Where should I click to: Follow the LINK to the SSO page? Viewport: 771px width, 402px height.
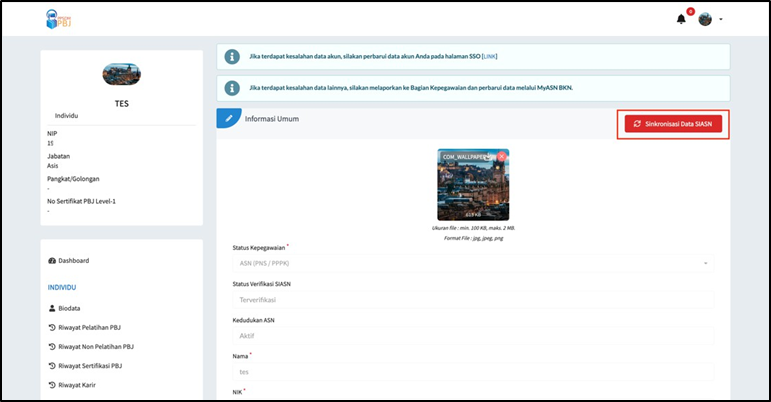[x=489, y=56]
